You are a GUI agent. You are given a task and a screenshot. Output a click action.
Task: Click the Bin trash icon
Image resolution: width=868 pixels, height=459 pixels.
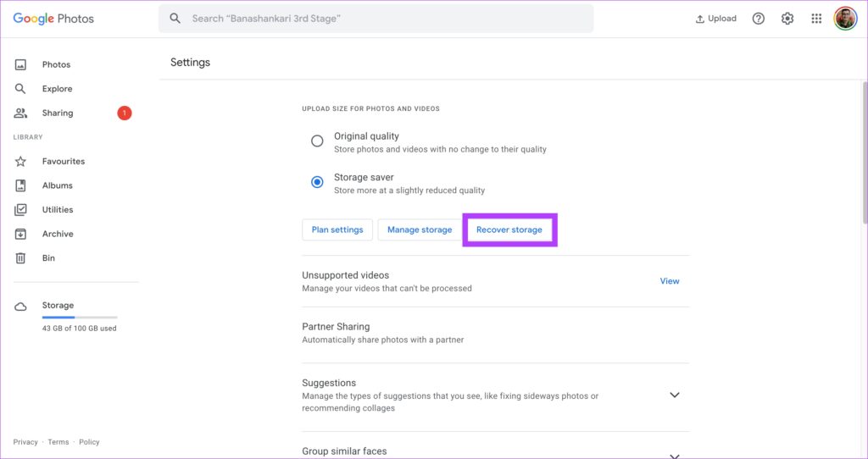tap(20, 257)
